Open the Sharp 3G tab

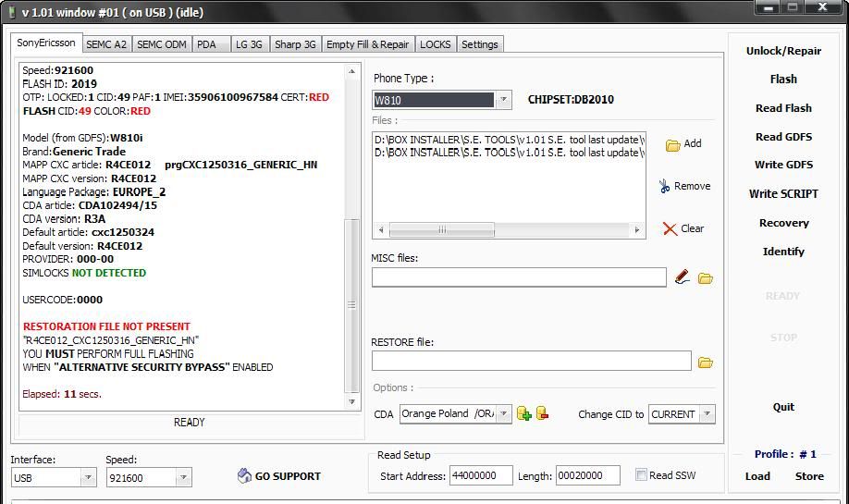point(295,44)
